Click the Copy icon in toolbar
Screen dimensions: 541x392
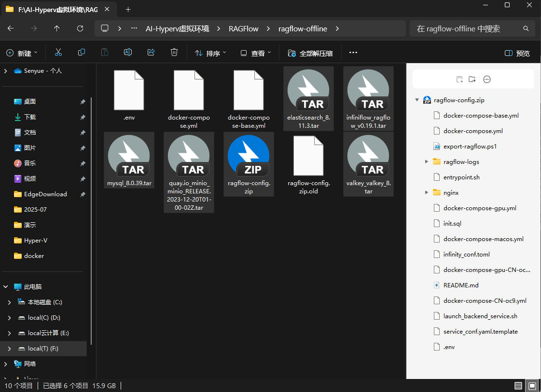[x=82, y=53]
